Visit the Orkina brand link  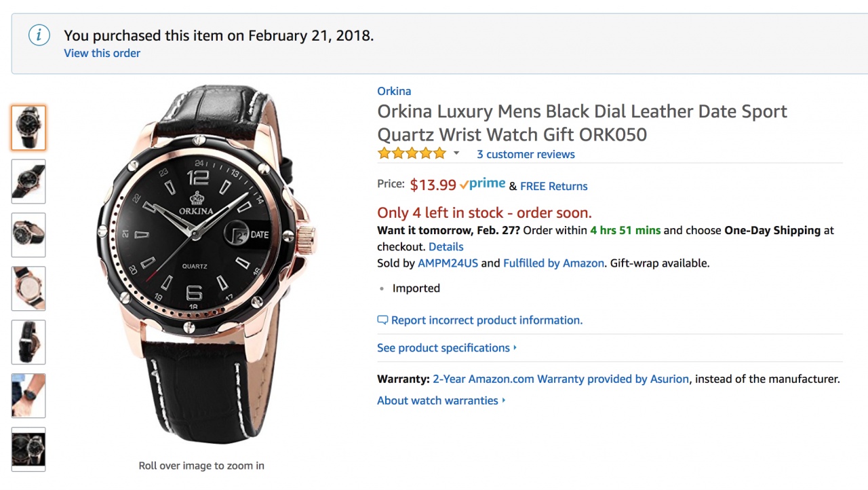coord(394,91)
